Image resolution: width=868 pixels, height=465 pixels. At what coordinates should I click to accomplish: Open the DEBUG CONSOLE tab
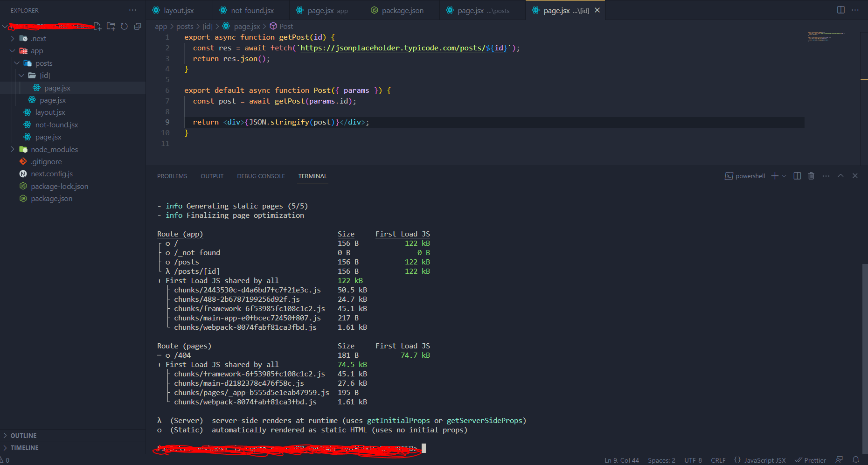click(x=261, y=176)
